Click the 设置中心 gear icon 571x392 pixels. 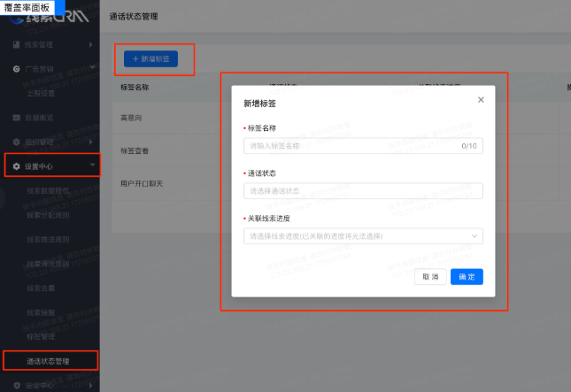point(16,166)
